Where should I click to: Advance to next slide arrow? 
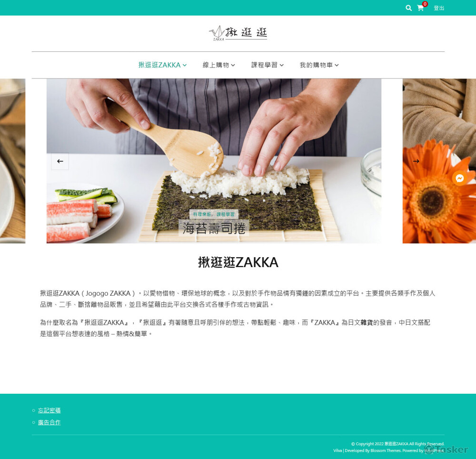point(416,161)
